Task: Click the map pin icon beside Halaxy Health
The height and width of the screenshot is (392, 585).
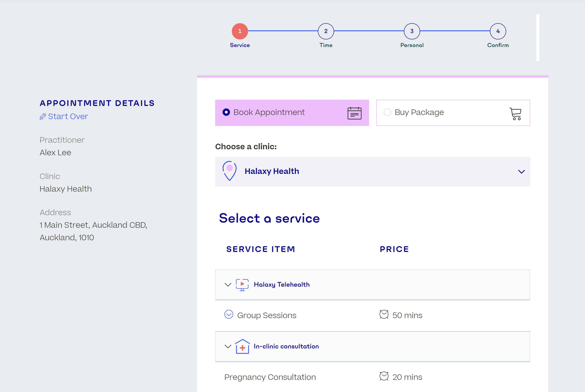Action: pyautogui.click(x=229, y=171)
